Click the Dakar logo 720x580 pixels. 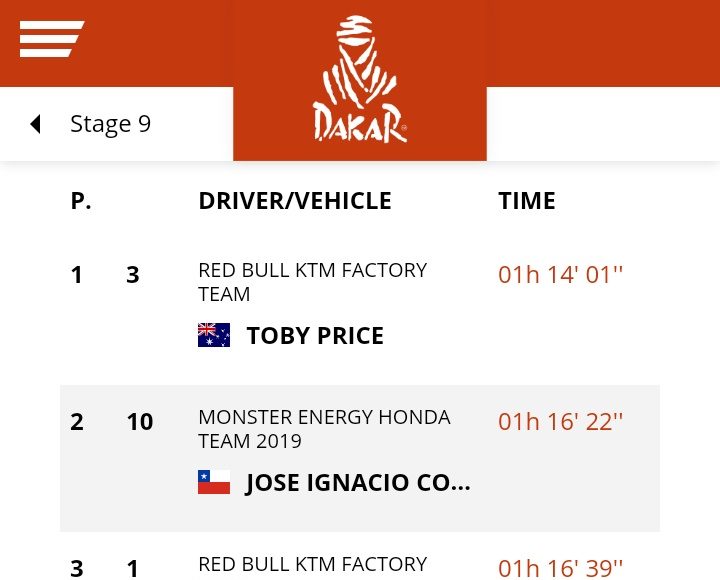click(360, 80)
